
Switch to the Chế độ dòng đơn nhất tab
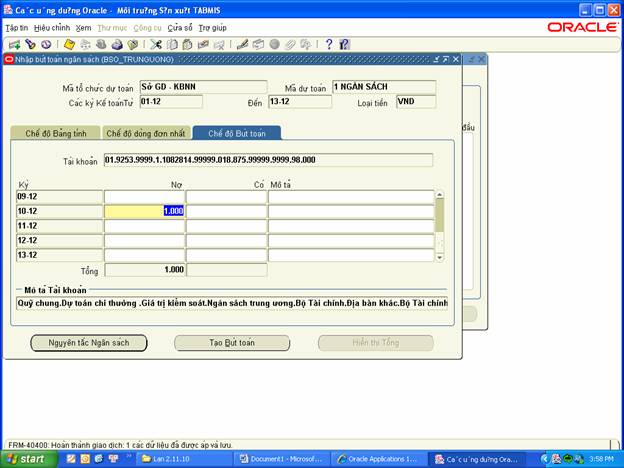pos(146,133)
